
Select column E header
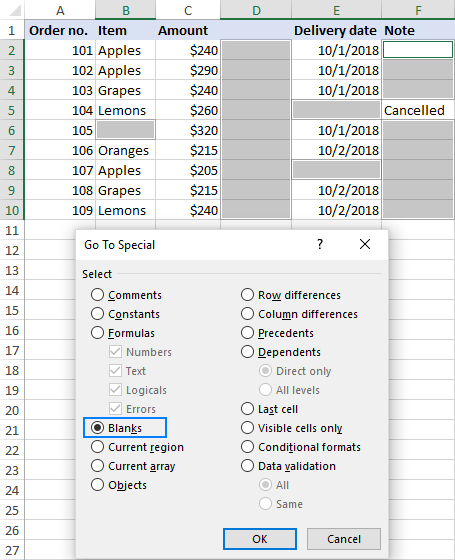coord(336,10)
